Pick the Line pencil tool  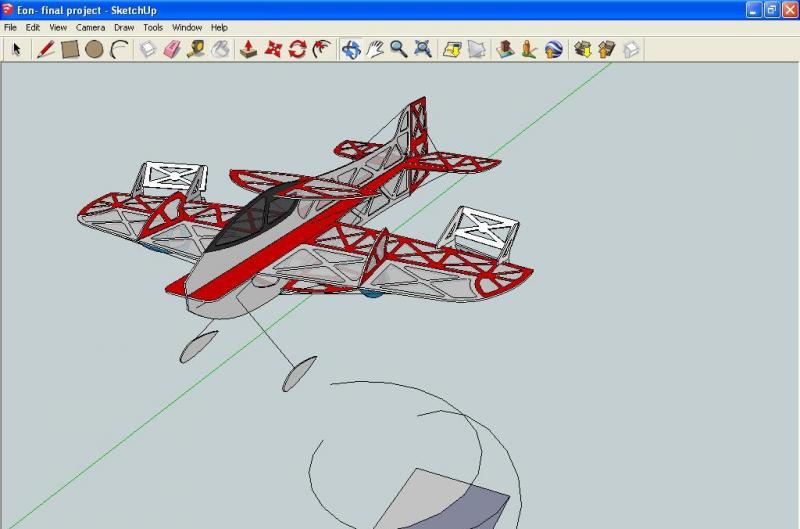pyautogui.click(x=45, y=49)
